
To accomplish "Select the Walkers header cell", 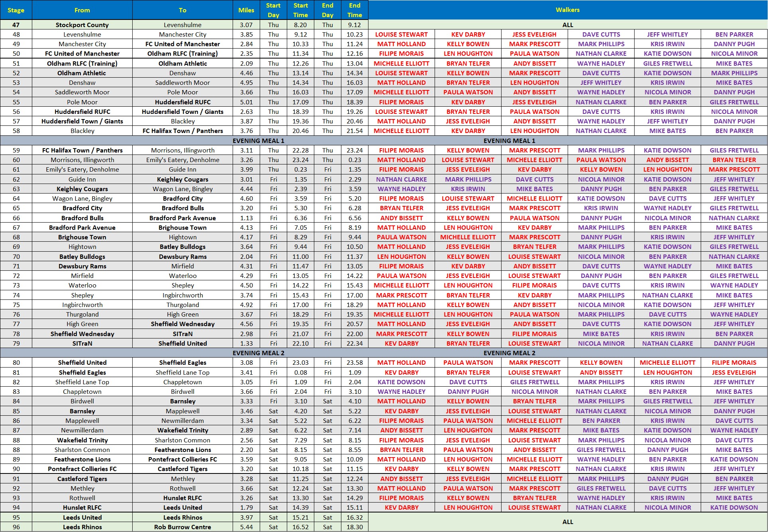I will [x=568, y=10].
